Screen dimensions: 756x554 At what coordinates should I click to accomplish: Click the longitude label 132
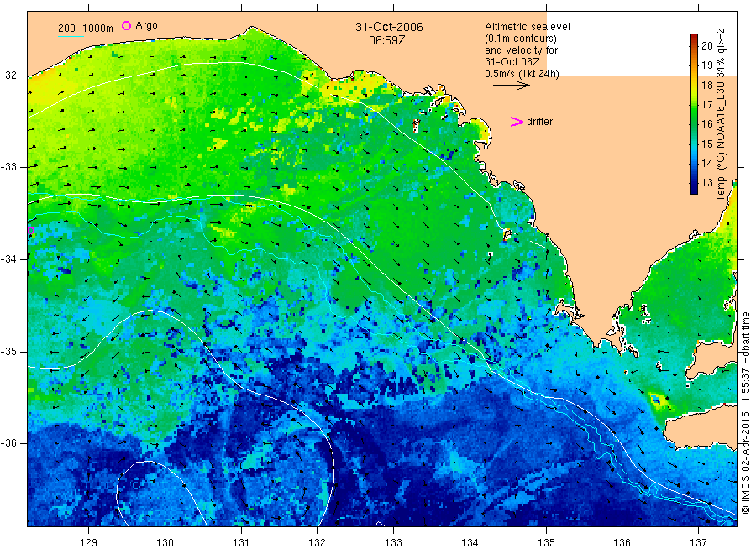click(x=318, y=542)
